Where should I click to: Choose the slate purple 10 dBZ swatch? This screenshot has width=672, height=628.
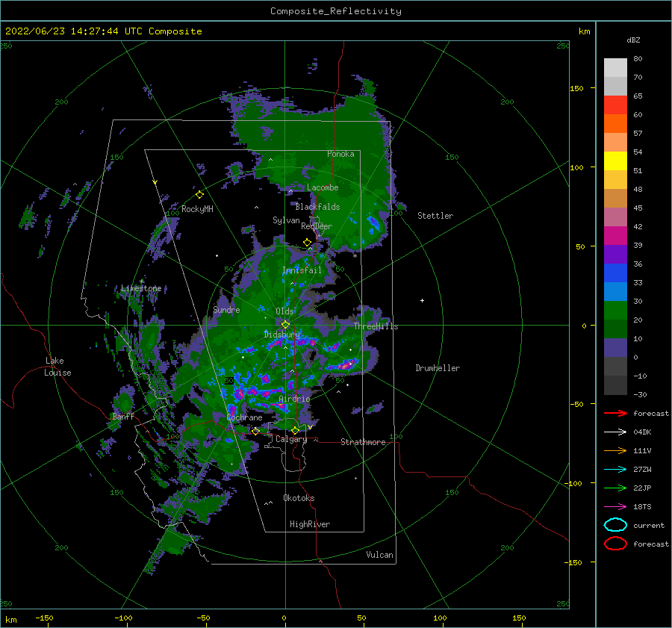pyautogui.click(x=615, y=347)
